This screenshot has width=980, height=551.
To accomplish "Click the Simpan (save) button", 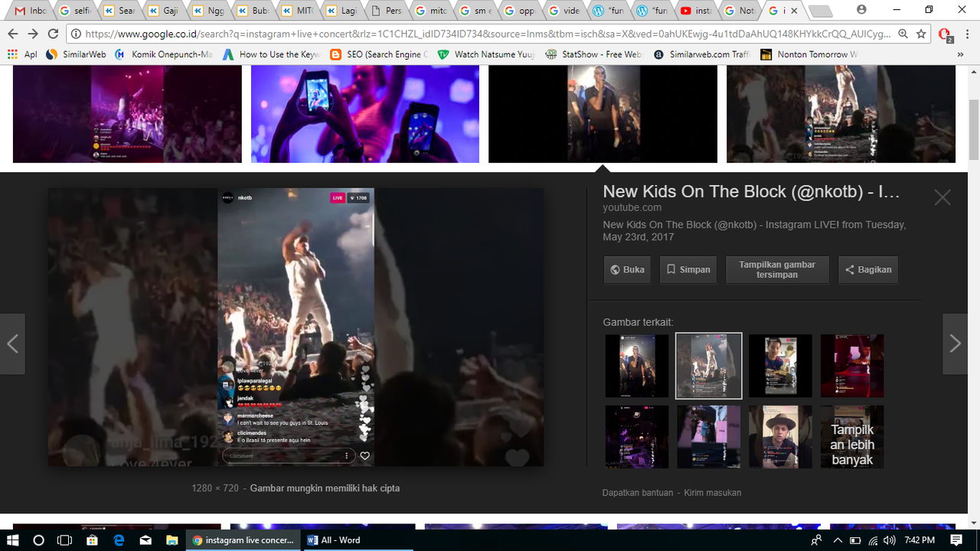I will pyautogui.click(x=688, y=269).
